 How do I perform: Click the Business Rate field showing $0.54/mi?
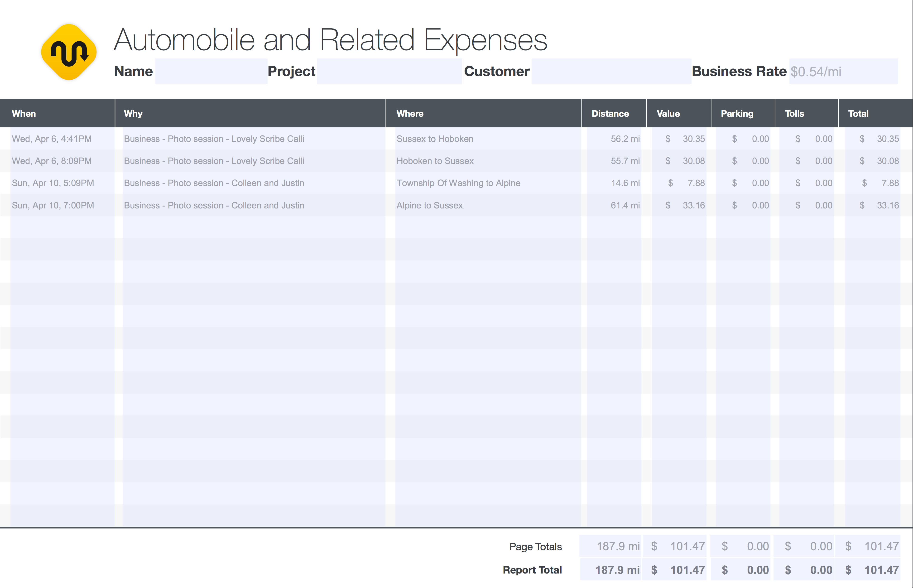pyautogui.click(x=844, y=71)
